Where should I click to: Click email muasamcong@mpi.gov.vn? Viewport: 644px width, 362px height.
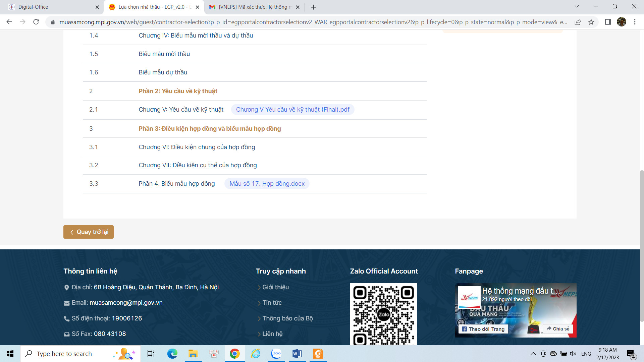(126, 303)
